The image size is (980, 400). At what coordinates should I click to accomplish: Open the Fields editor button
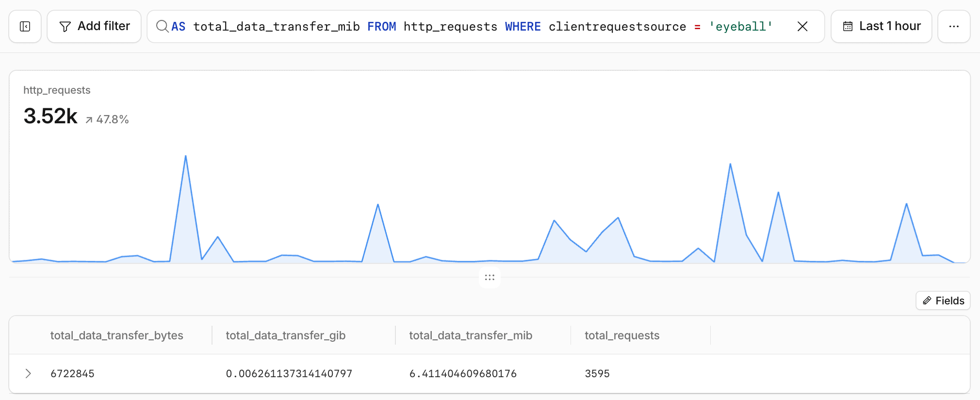click(943, 300)
